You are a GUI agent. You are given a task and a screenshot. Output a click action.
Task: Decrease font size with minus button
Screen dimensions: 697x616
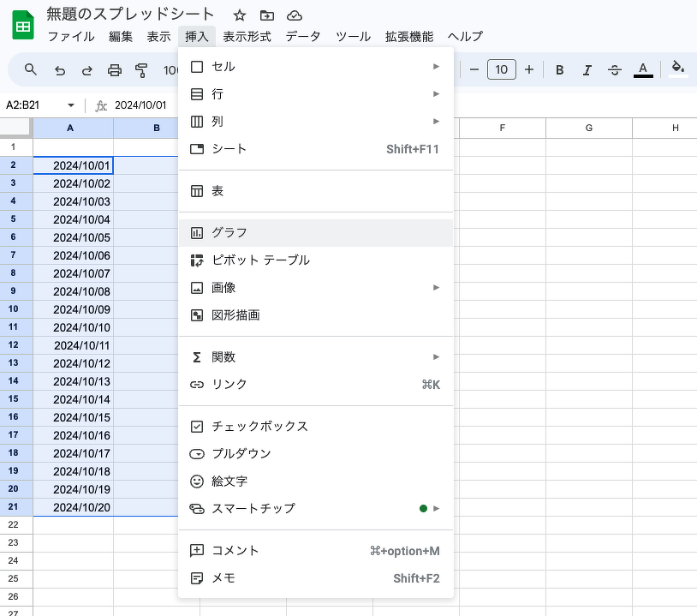tap(474, 69)
